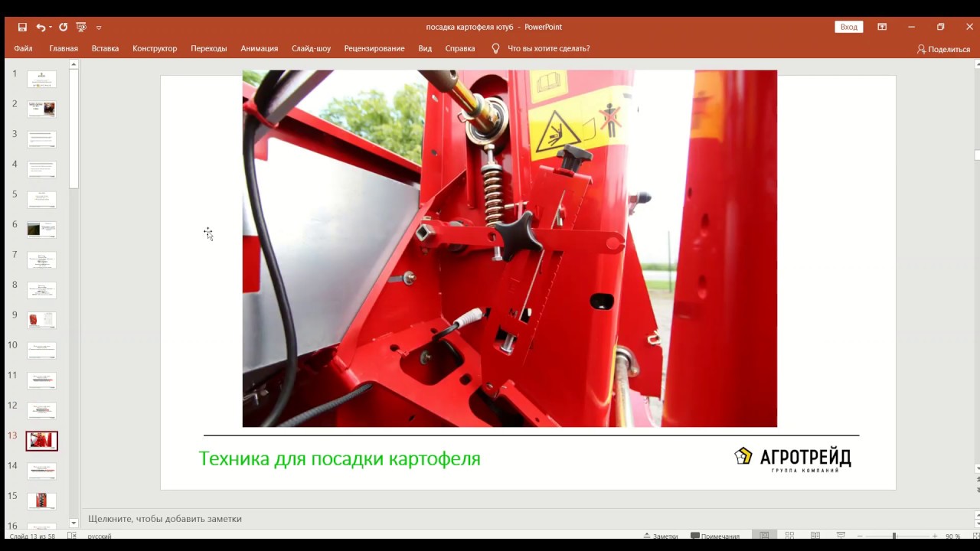
Task: Open the Файл menu
Action: coord(23,48)
